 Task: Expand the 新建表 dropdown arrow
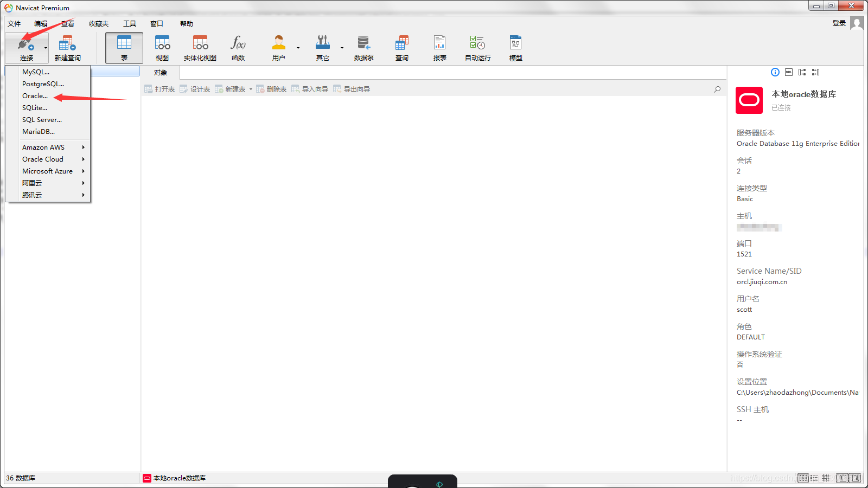tap(251, 89)
